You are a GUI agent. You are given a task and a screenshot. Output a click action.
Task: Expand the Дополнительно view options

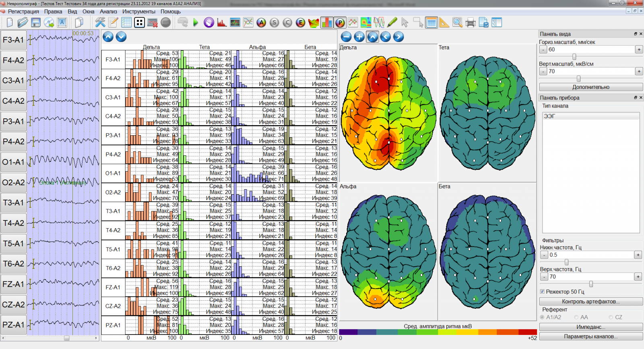click(x=590, y=87)
